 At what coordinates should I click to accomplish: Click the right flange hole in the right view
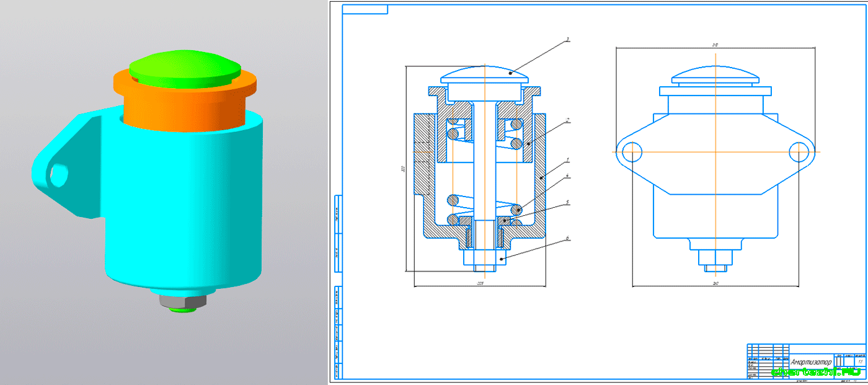tap(799, 151)
